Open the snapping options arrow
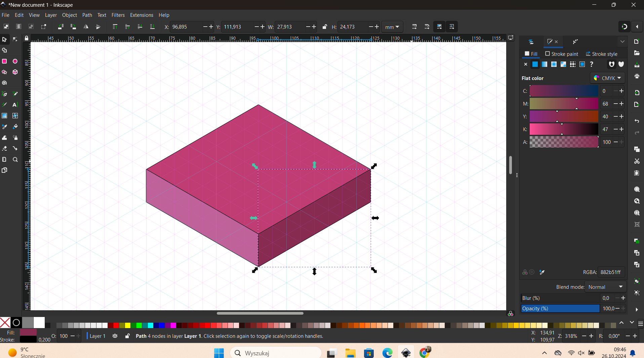This screenshot has height=358, width=644. 637,27
